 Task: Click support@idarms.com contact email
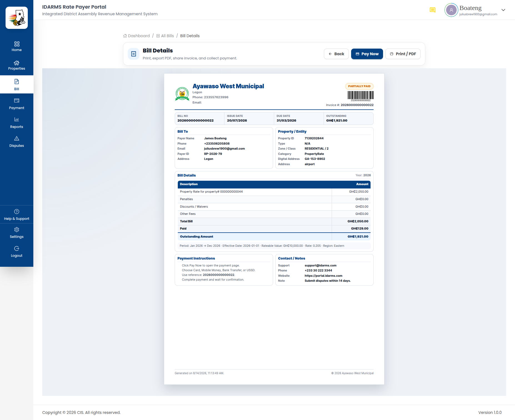[321, 265]
